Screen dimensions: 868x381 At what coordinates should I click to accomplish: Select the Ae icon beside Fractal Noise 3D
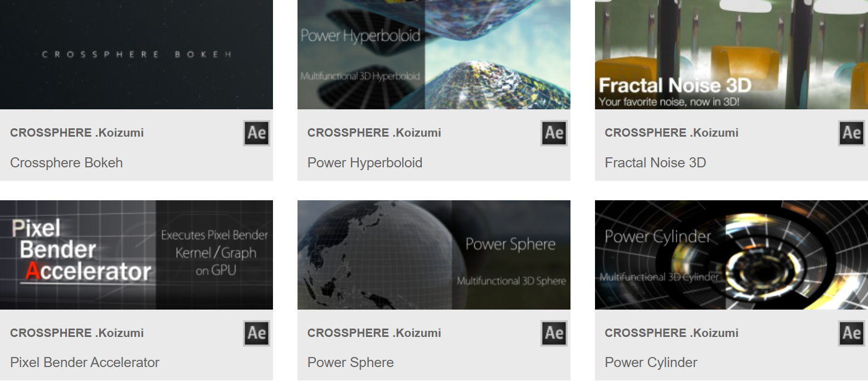851,133
